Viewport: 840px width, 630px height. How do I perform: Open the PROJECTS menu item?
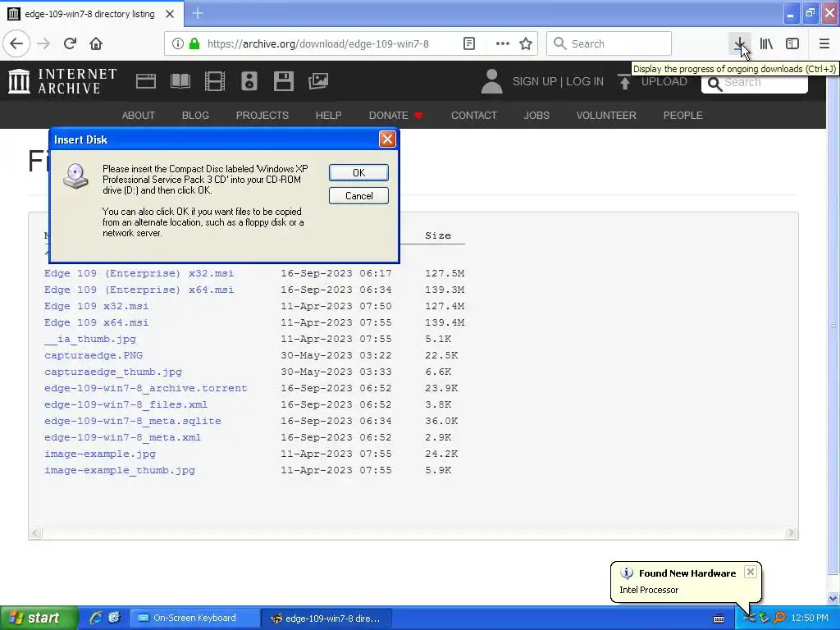[x=262, y=115]
